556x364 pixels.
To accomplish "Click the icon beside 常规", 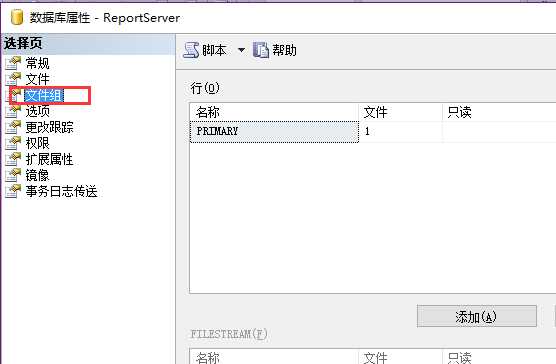I will 13,63.
